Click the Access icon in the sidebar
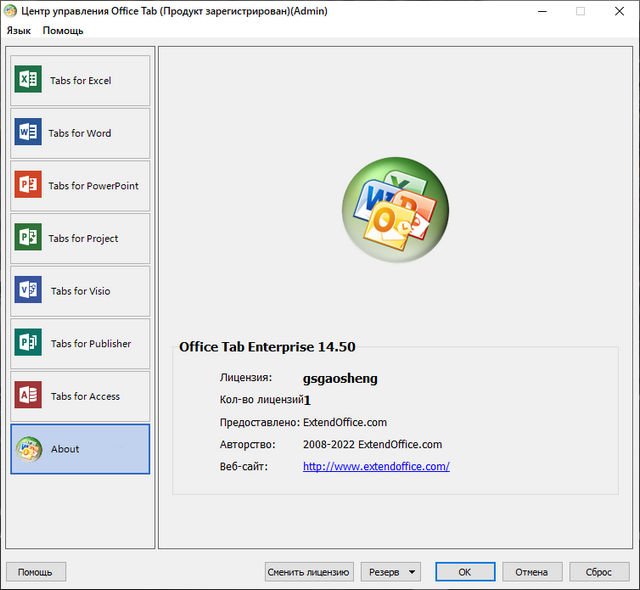The image size is (640, 590). tap(28, 396)
